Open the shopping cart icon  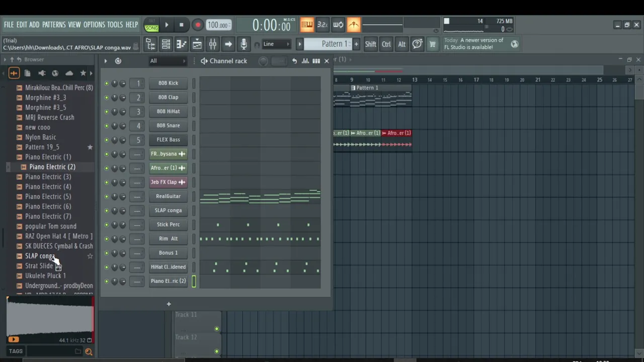pyautogui.click(x=432, y=44)
